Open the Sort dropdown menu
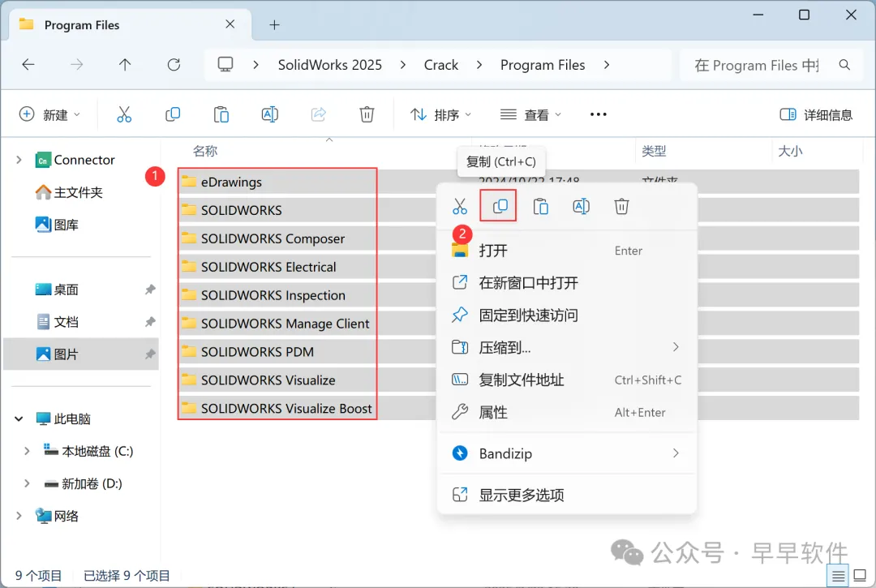 440,114
